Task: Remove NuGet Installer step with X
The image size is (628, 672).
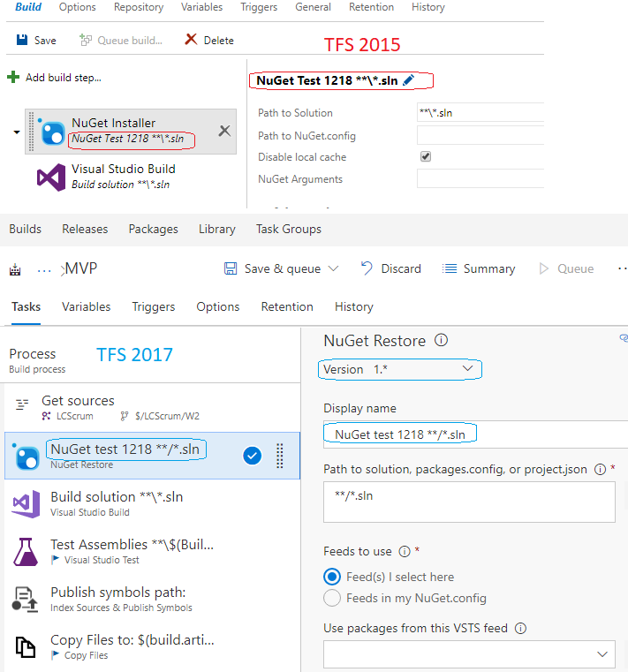Action: (224, 131)
